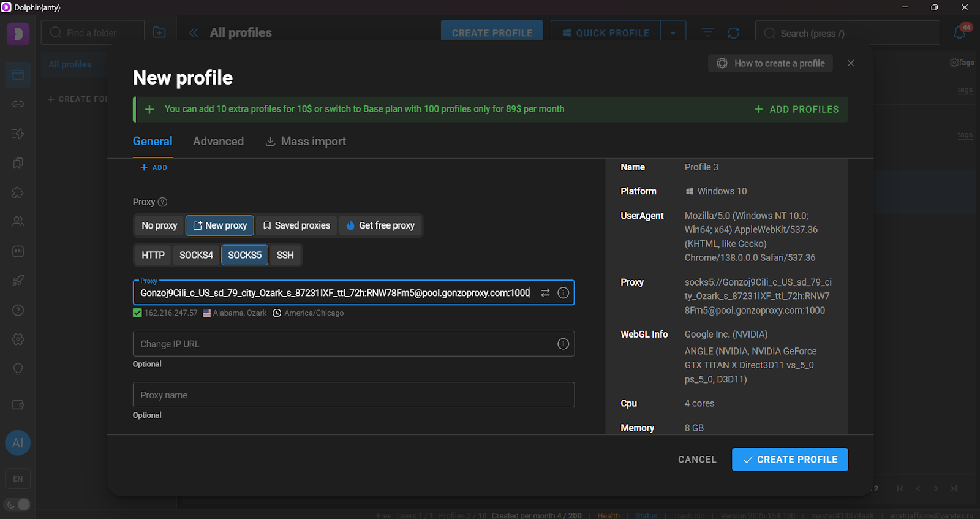
Task: Switch to the Mass import tab
Action: click(x=306, y=141)
